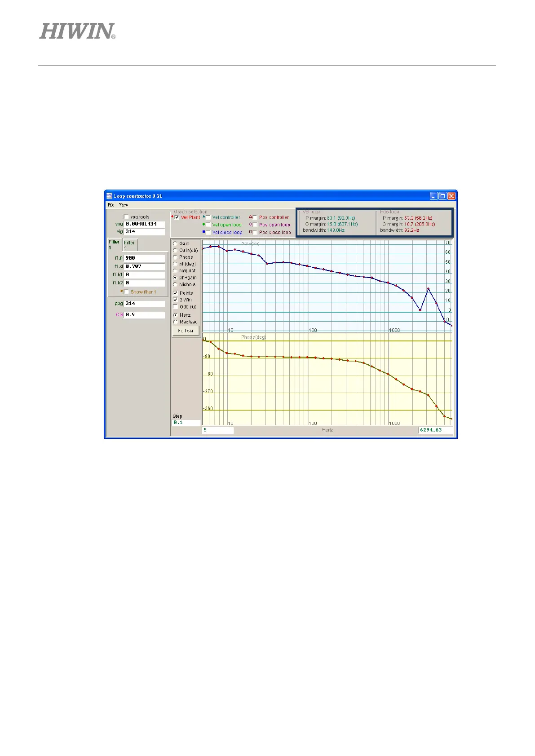Click the resonance peak point on gain plot
The height and width of the screenshot is (756, 535).
[429, 289]
